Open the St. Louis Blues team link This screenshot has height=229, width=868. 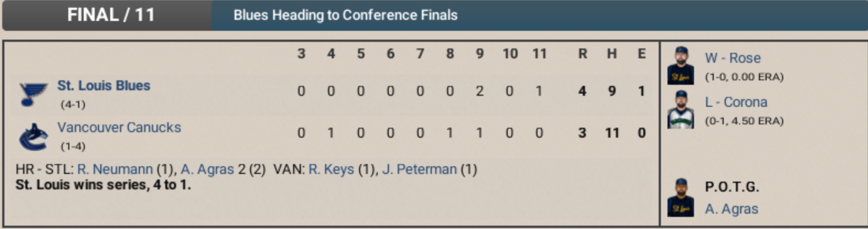(x=104, y=86)
